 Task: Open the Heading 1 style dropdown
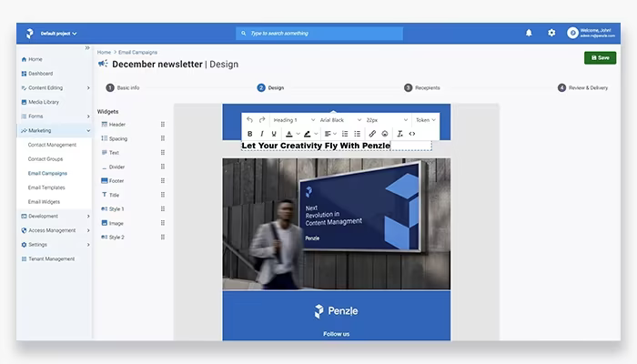(294, 120)
